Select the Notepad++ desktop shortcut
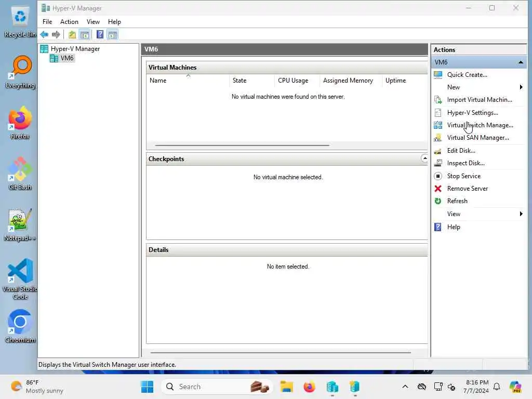 click(20, 224)
